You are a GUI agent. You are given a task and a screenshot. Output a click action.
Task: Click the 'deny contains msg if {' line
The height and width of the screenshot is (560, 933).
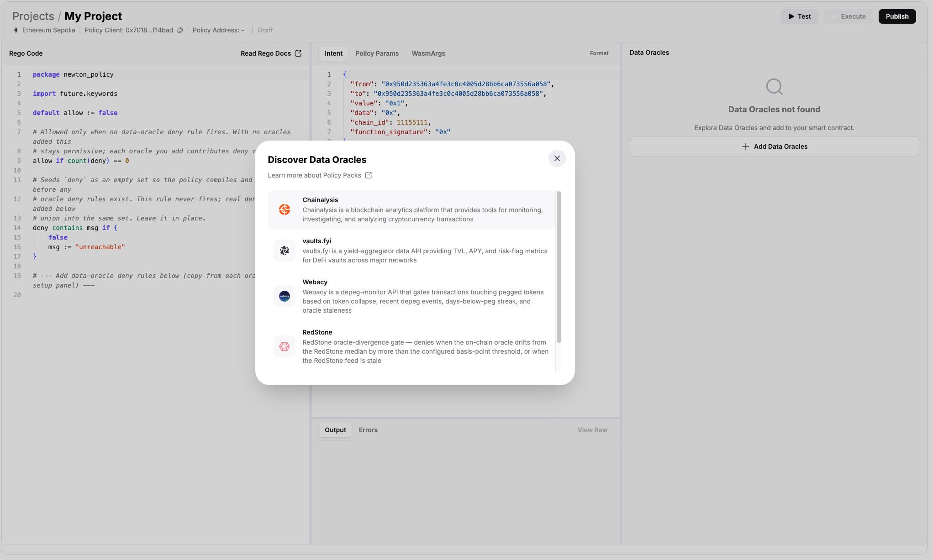(x=75, y=228)
